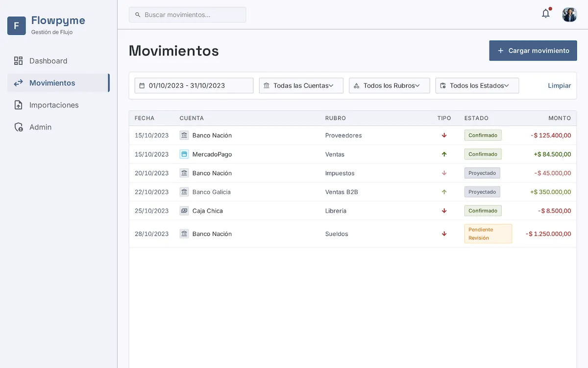Click the Sueldos rubro cell
The width and height of the screenshot is (588, 368).
[337, 234]
